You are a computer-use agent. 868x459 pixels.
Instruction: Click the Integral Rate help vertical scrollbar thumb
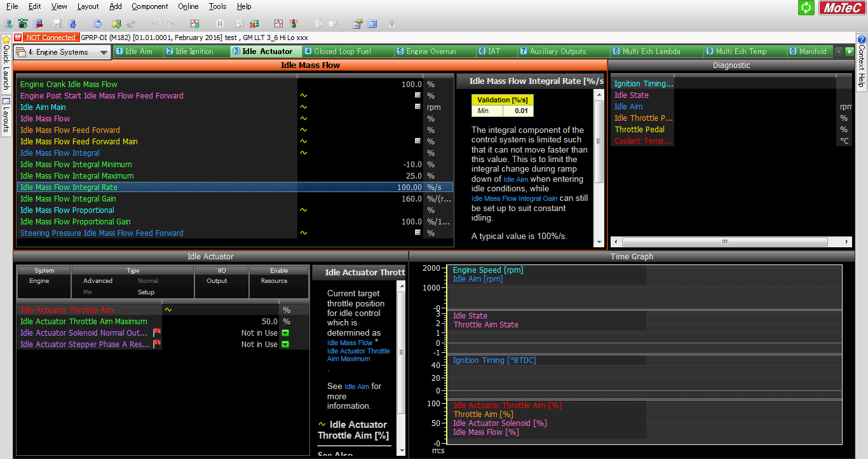[599, 141]
